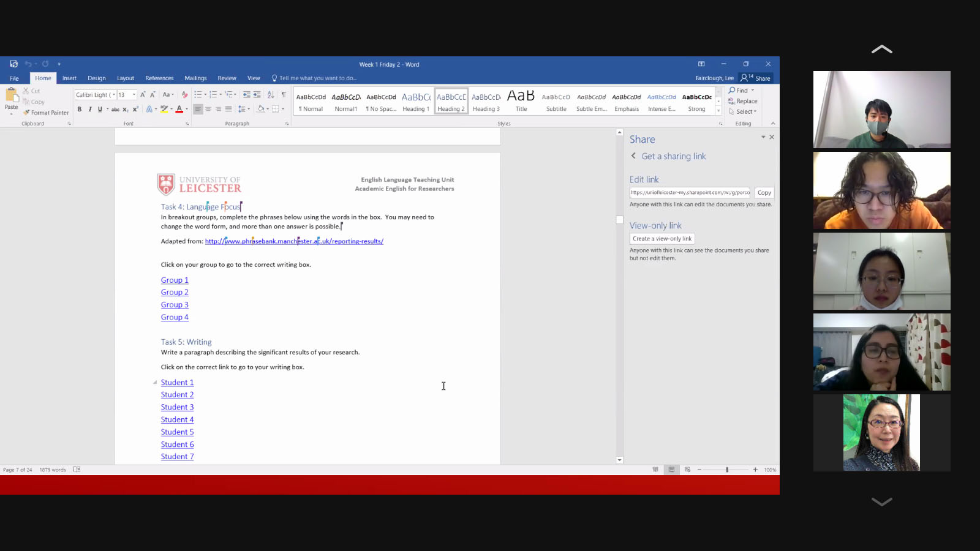Open the File tab
The image size is (980, 551).
14,78
